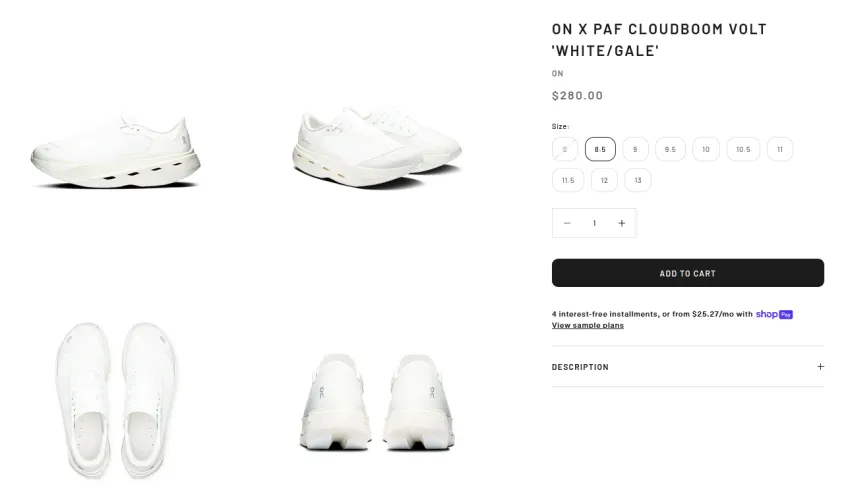850x495 pixels.
Task: Select size 9
Action: tap(635, 149)
